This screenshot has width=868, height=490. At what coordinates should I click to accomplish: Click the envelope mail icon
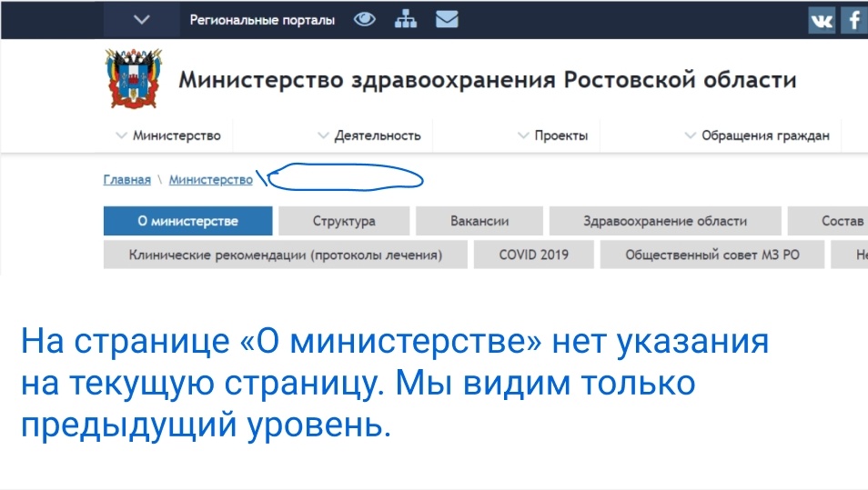coord(447,19)
